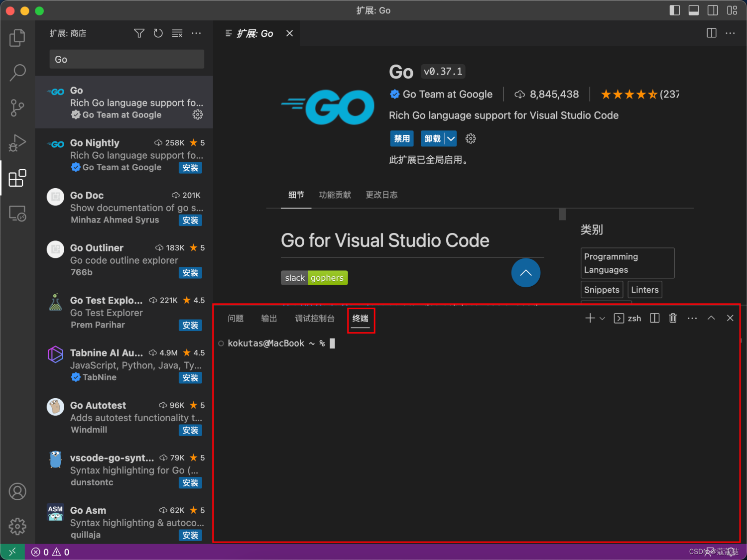This screenshot has height=560, width=747.
Task: Click the extension details scrollbar thumb
Action: [x=562, y=214]
